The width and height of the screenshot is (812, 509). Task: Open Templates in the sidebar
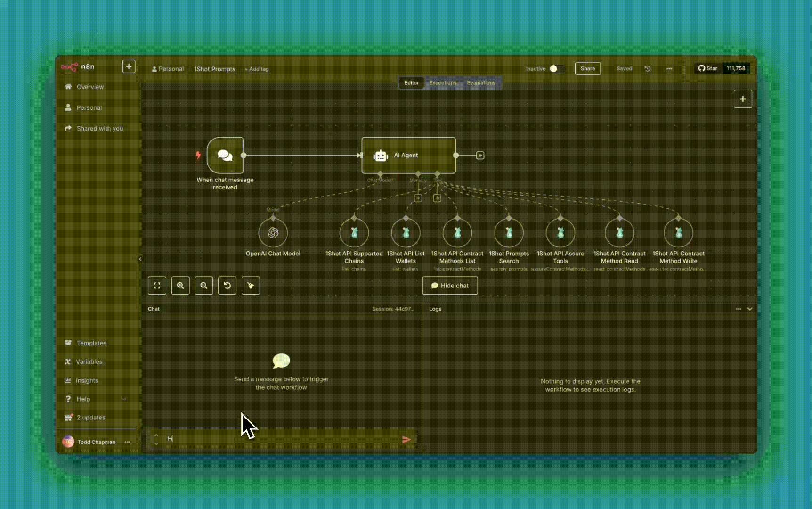[91, 343]
